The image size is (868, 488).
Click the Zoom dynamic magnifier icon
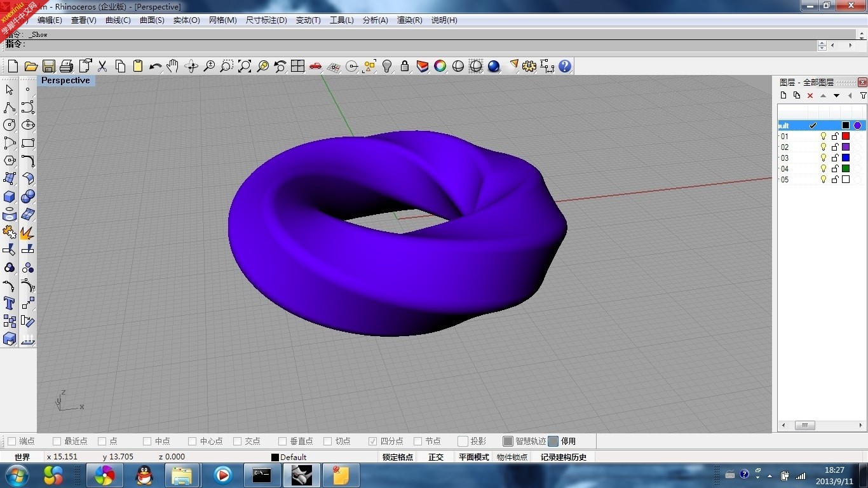[209, 66]
